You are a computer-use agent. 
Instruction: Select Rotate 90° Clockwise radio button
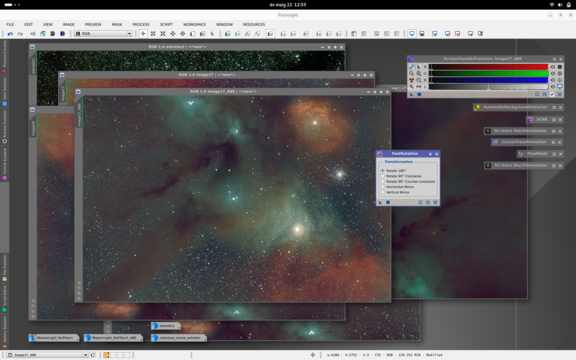(x=382, y=176)
